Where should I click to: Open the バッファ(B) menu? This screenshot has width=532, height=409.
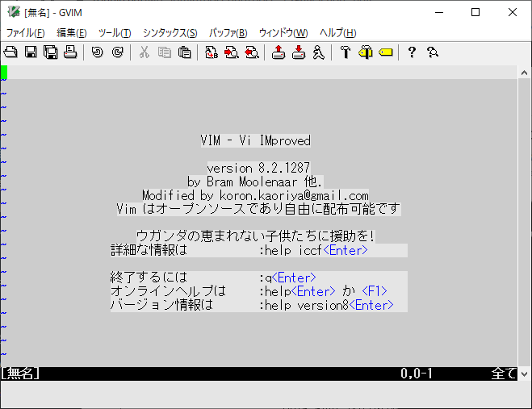[228, 33]
